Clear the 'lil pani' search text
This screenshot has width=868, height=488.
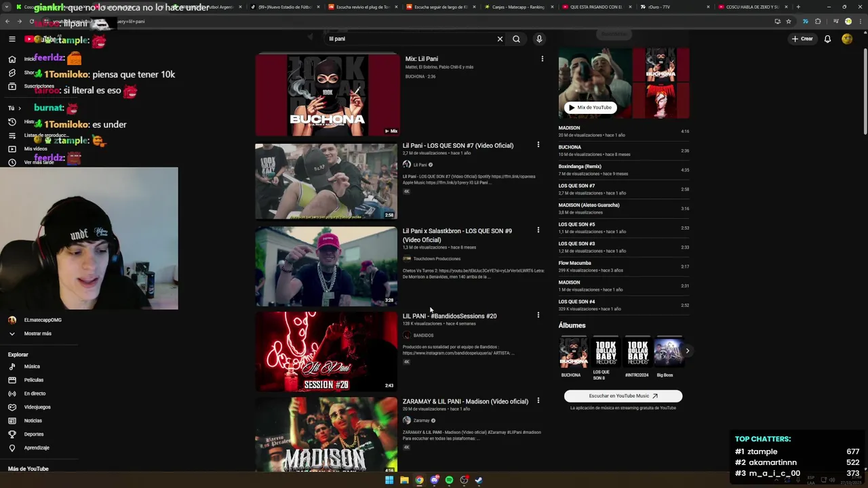point(500,39)
